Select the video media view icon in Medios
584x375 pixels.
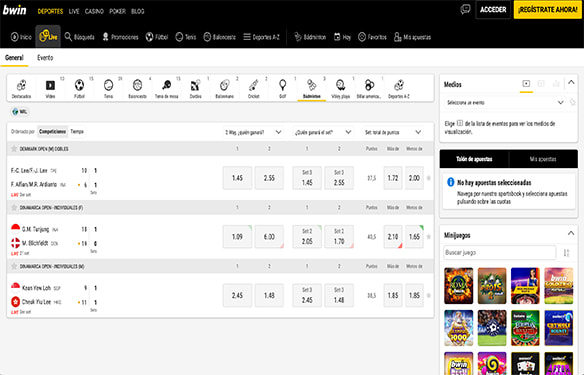click(x=526, y=84)
